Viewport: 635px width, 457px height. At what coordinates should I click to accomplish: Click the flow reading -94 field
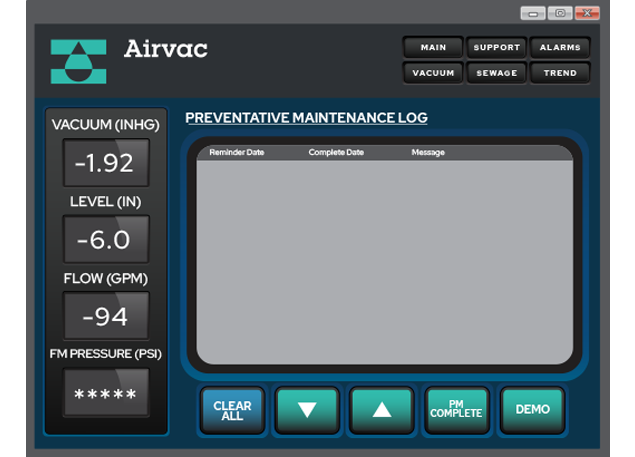coord(105,317)
